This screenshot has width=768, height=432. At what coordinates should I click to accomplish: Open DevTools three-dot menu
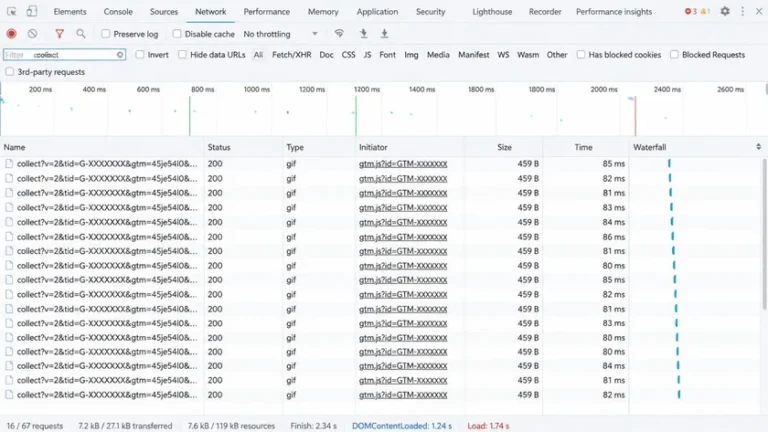coord(743,11)
